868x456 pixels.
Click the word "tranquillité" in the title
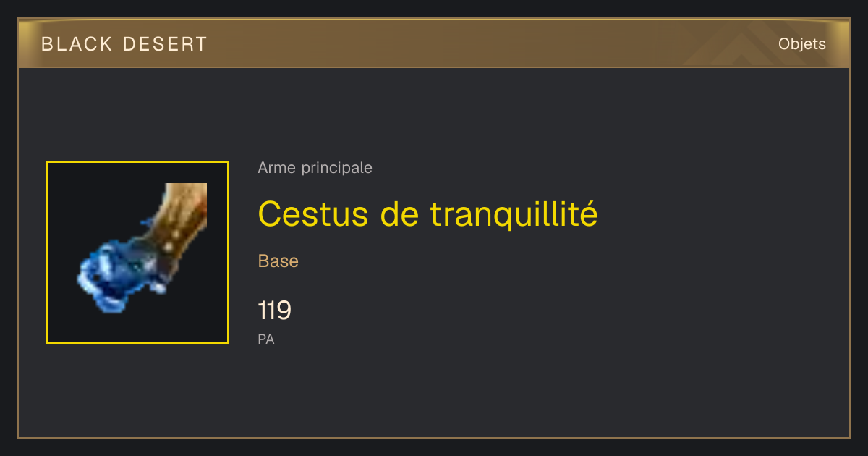click(514, 214)
